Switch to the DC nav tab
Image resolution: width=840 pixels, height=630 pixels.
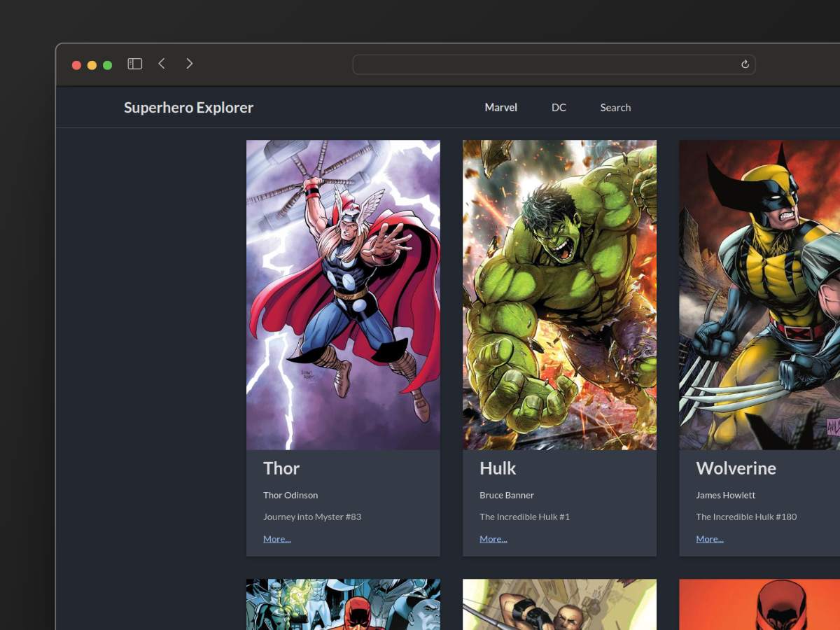559,107
